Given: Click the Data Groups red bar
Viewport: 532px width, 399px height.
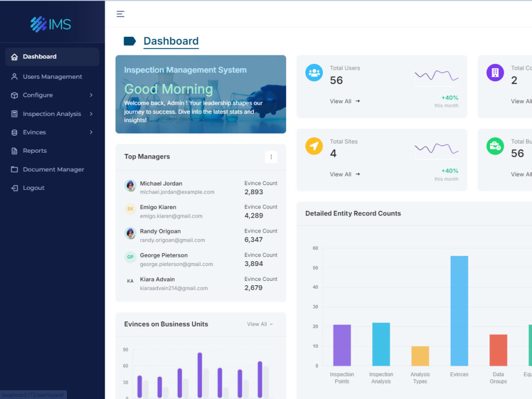Looking at the screenshot, I should [x=498, y=350].
